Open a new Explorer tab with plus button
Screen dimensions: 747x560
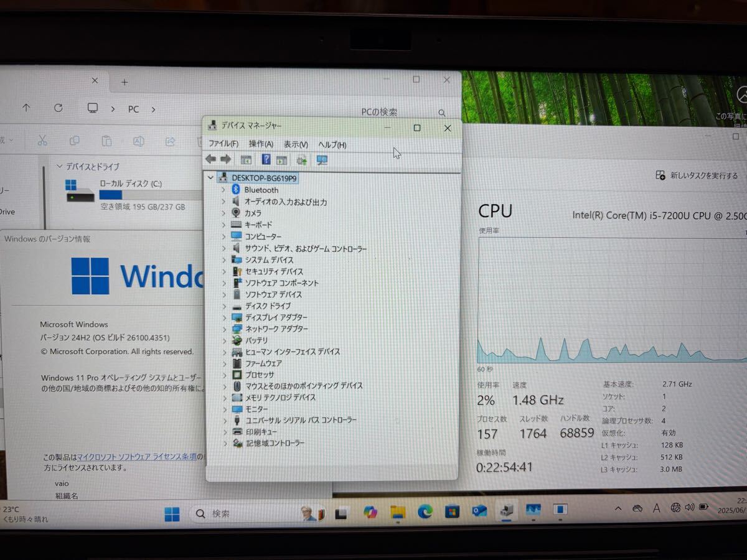[x=124, y=82]
